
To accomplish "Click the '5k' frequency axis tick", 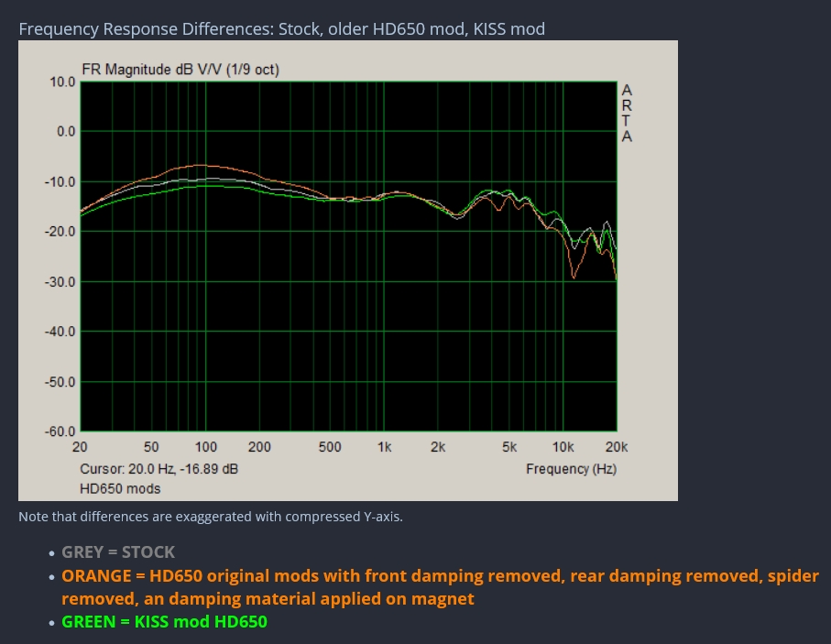I will (509, 447).
